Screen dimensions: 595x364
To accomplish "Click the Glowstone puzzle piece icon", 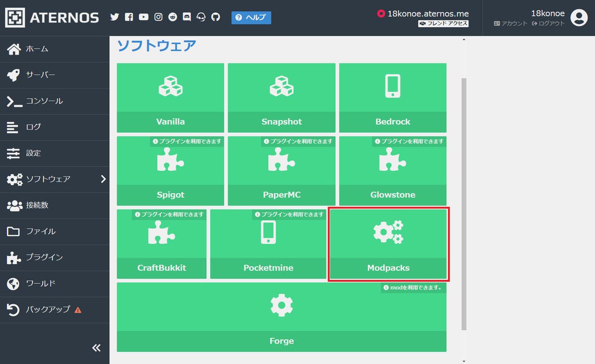I will click(393, 159).
